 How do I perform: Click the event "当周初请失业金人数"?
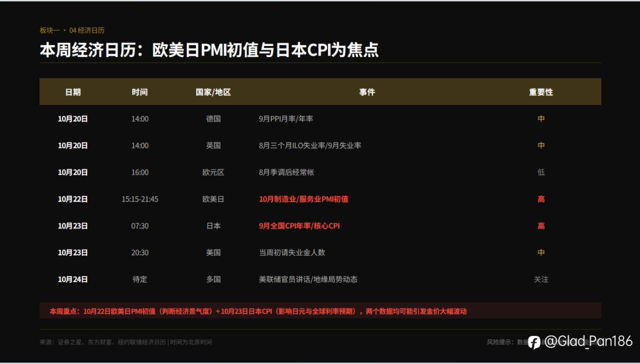click(x=292, y=252)
